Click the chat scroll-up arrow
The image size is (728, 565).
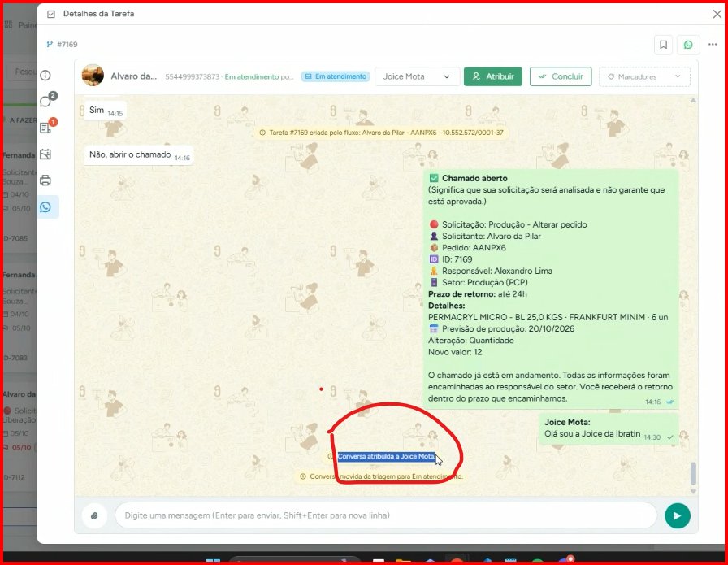click(693, 101)
